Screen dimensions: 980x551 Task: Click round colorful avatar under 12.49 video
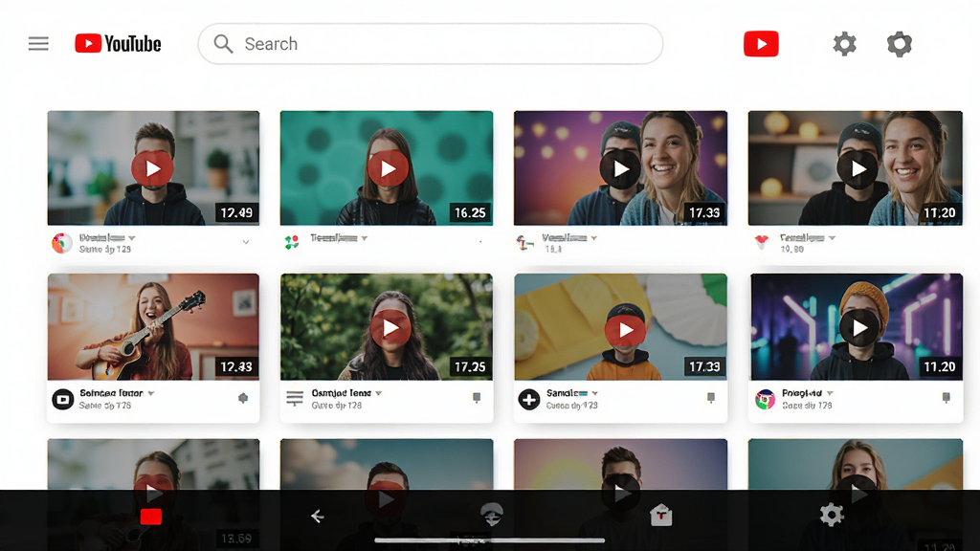tap(62, 242)
